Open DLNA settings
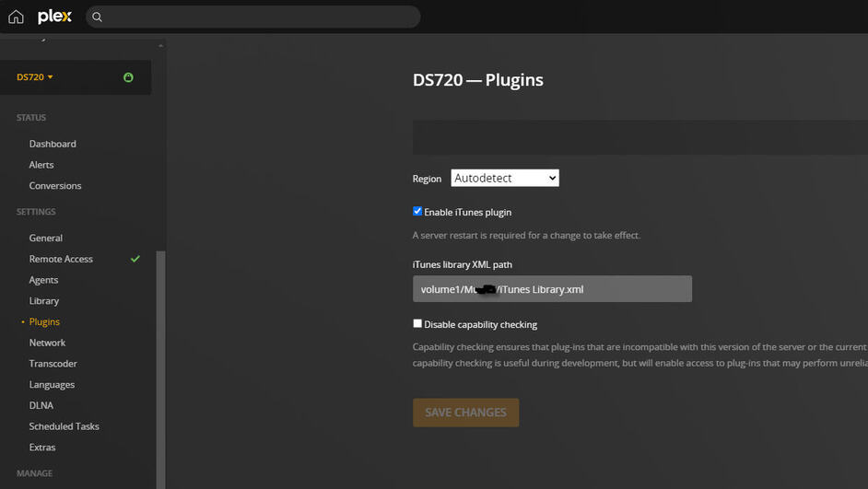This screenshot has width=868, height=489. tap(41, 405)
